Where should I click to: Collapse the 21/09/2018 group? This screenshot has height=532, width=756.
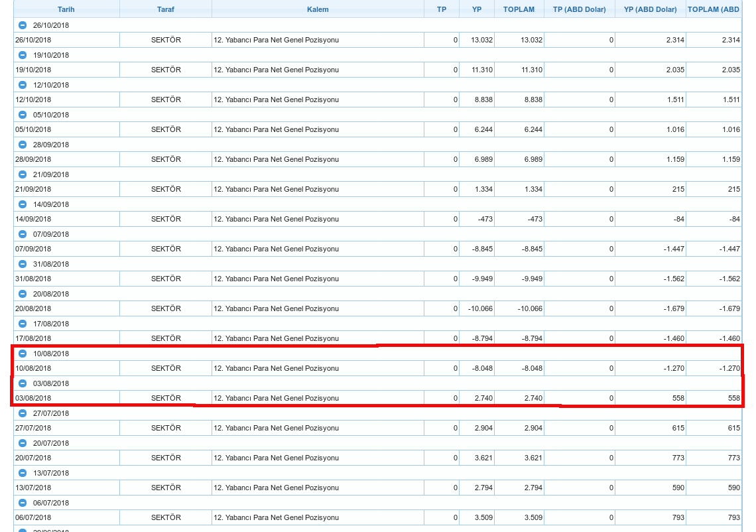point(22,174)
